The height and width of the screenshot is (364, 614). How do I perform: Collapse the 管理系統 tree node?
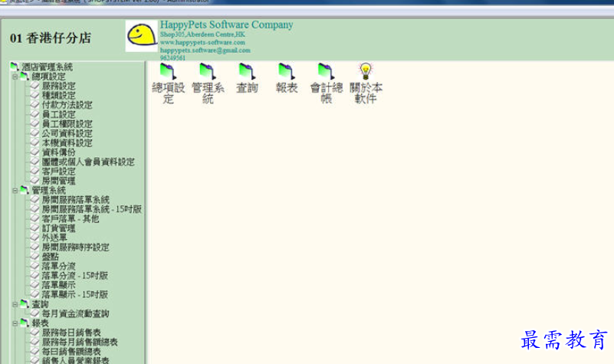point(15,190)
